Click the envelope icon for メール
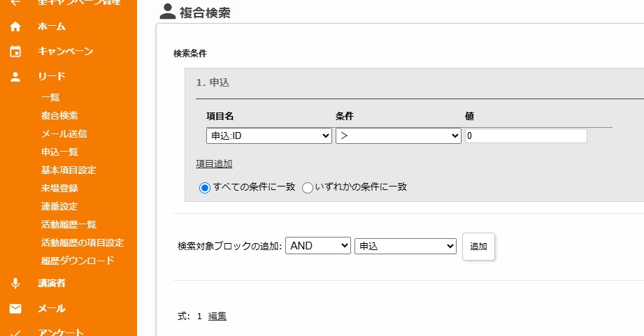Screen dimensions: 644x336 click(x=15, y=309)
